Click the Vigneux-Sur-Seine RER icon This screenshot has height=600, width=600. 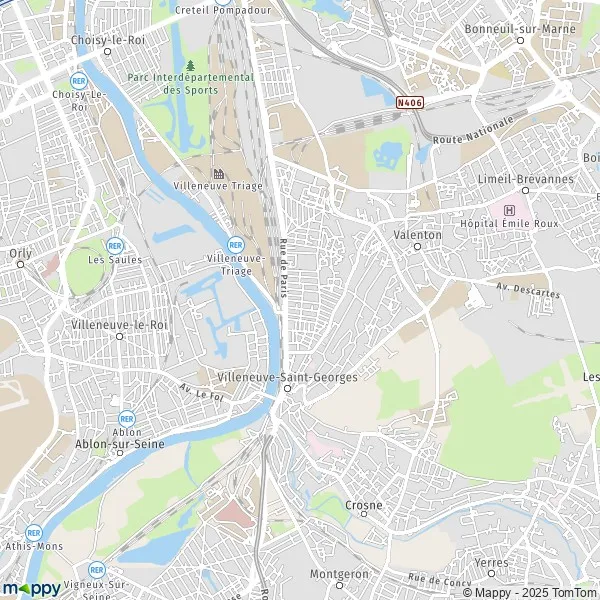[x=97, y=570]
